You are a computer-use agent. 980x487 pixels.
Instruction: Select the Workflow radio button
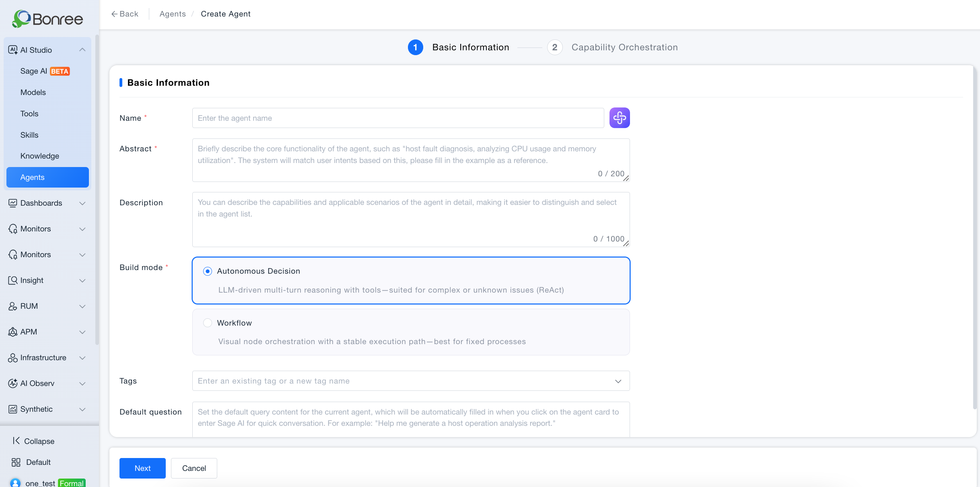(x=208, y=323)
